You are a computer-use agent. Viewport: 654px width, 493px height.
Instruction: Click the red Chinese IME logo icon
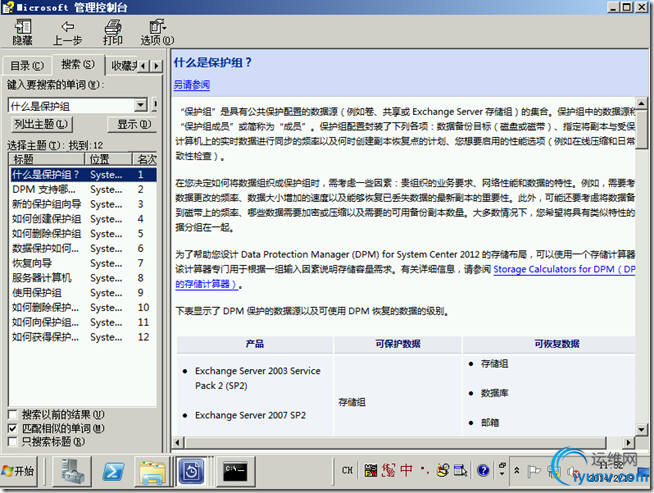[x=389, y=470]
